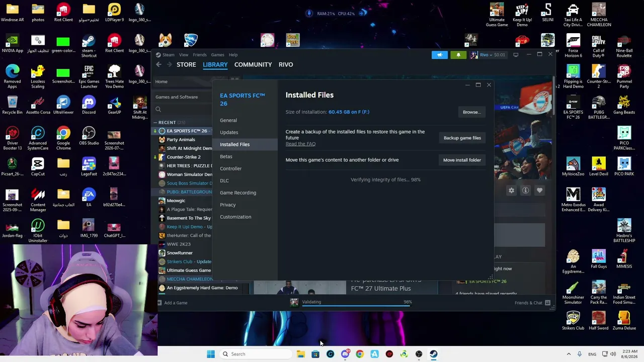
Task: Open the RIVO profile tab
Action: click(x=286, y=64)
